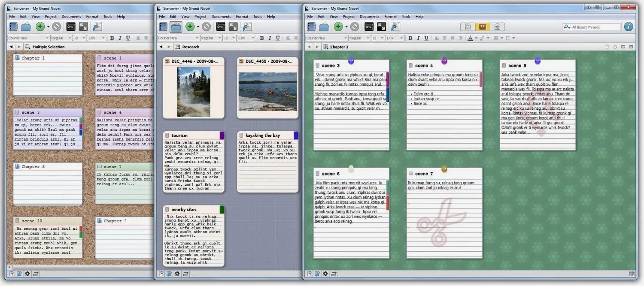Open the Documents menu in the Chapter 2 window
This screenshot has width=644, height=286.
click(x=370, y=17)
